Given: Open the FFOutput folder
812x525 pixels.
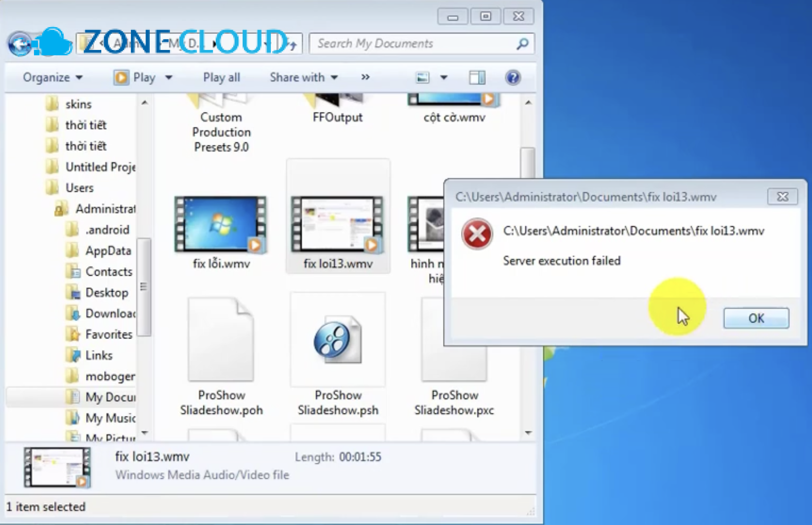Looking at the screenshot, I should point(338,109).
